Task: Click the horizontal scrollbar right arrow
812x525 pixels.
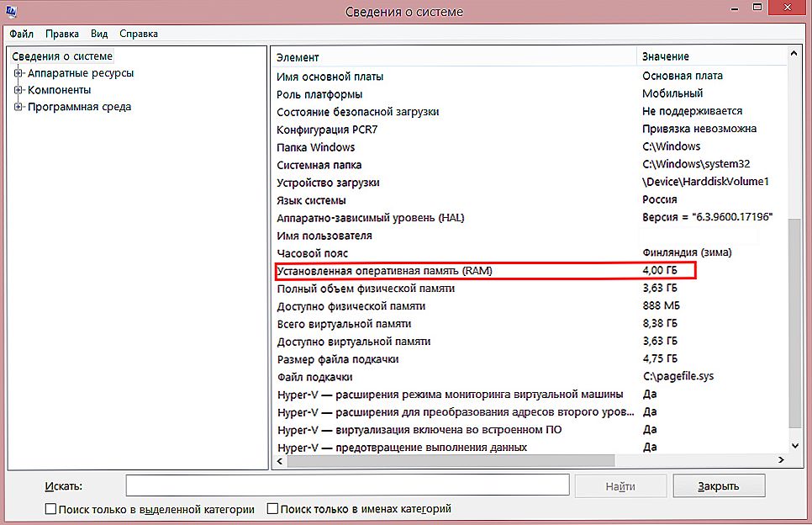Action: click(781, 459)
